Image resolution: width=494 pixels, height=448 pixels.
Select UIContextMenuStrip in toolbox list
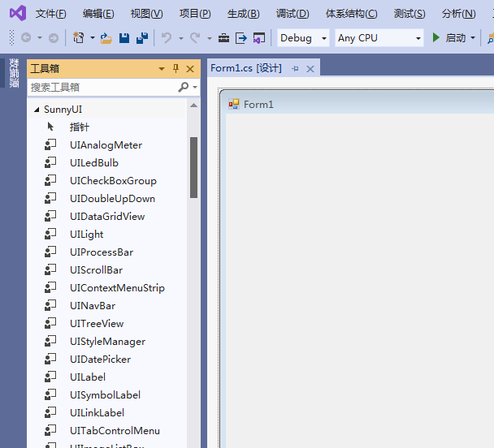[x=117, y=288]
